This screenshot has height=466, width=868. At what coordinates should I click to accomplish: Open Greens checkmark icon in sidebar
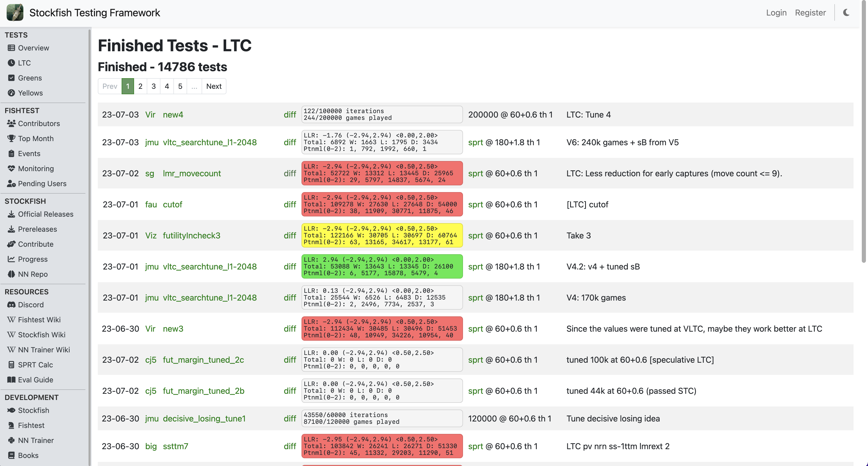(11, 78)
